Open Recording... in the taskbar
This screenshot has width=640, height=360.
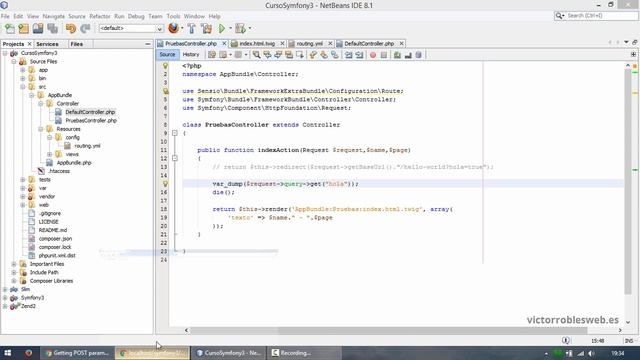tap(304, 353)
